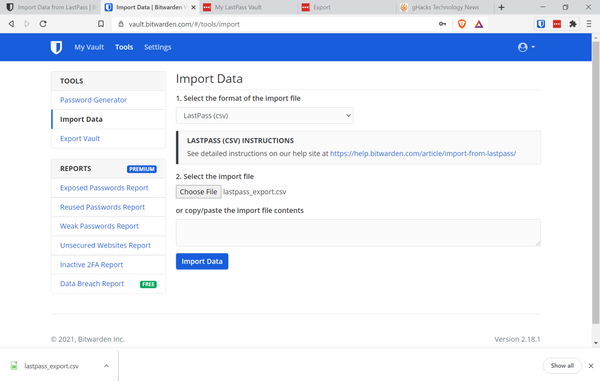Viewport: 600px width, 384px height.
Task: Click the FREE badge on Data Breach Report
Action: coord(148,284)
